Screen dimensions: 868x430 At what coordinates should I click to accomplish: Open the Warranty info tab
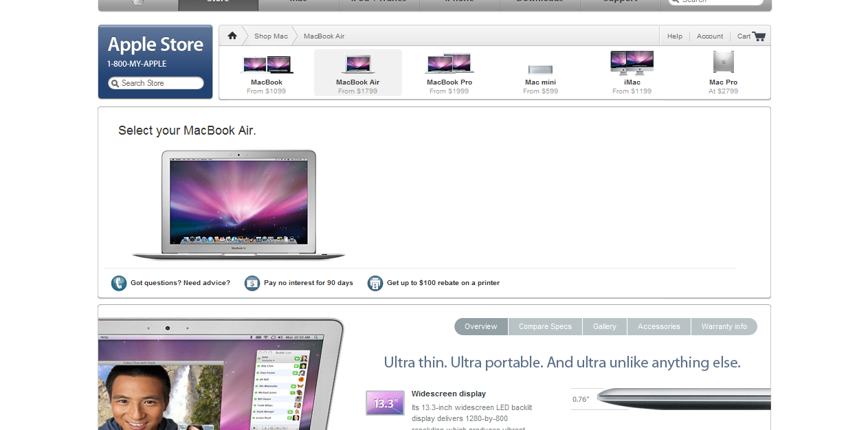[x=724, y=327]
